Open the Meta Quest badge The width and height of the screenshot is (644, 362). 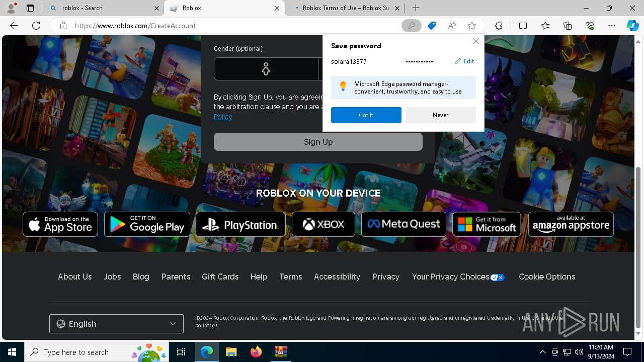click(404, 224)
